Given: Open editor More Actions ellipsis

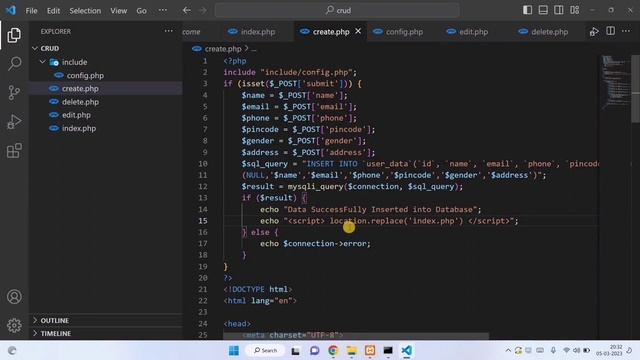Looking at the screenshot, I should coord(626,31).
